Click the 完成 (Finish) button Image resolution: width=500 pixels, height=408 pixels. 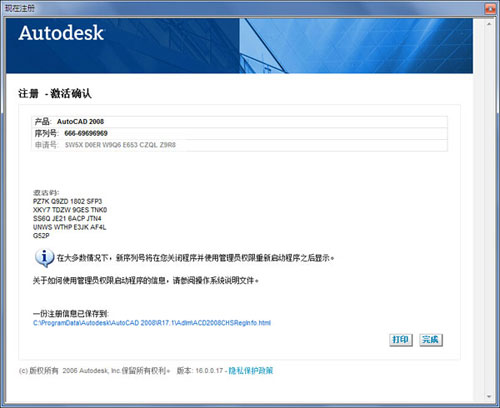pyautogui.click(x=431, y=340)
